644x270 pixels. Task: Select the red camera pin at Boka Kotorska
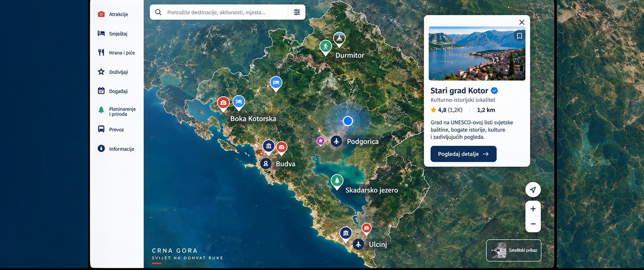[223, 103]
